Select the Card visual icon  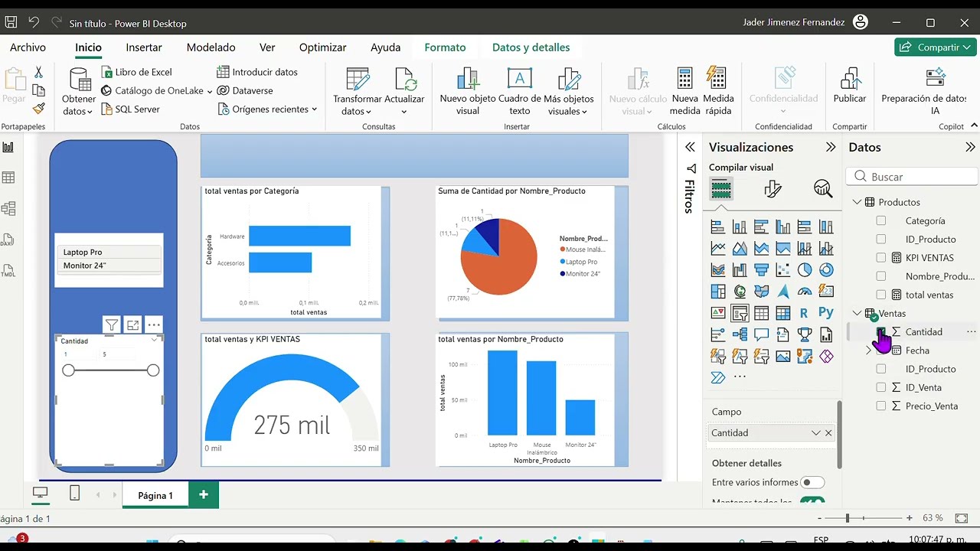click(x=826, y=292)
